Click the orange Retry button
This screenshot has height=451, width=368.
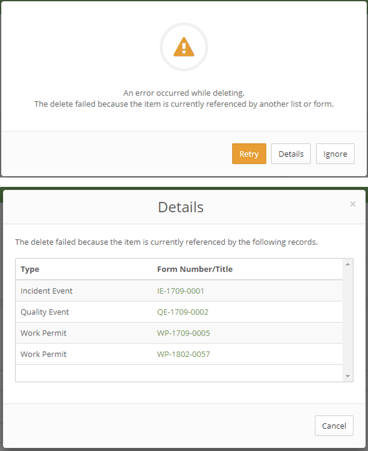click(x=249, y=154)
